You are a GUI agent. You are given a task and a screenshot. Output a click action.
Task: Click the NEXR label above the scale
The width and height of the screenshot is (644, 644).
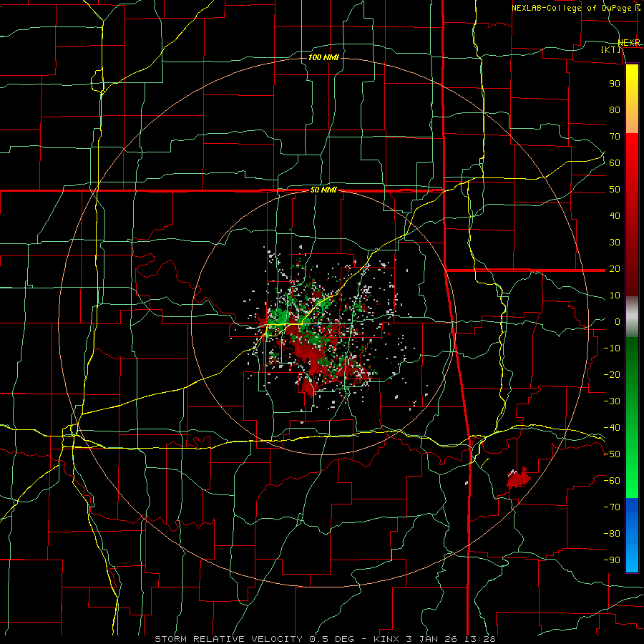click(x=629, y=43)
